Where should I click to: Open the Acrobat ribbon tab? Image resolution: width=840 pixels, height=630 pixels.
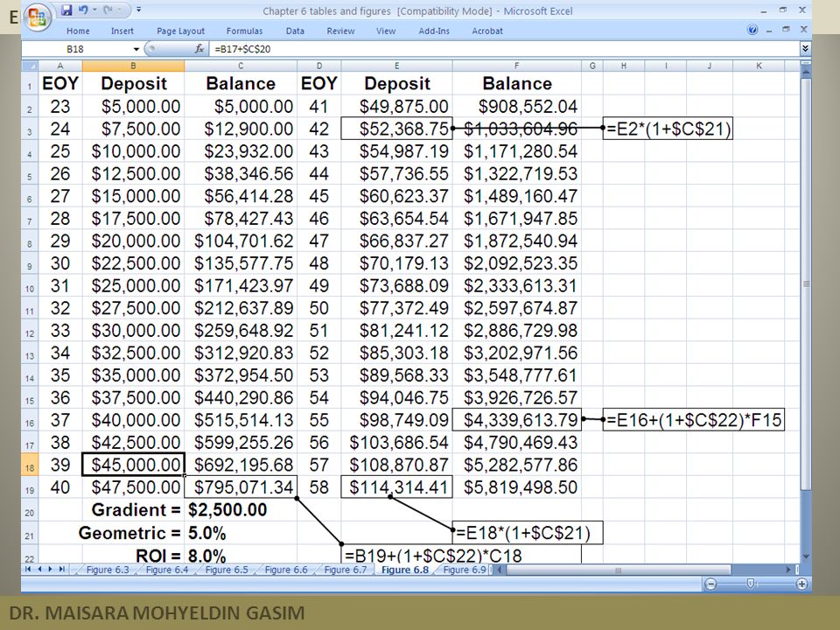point(487,31)
